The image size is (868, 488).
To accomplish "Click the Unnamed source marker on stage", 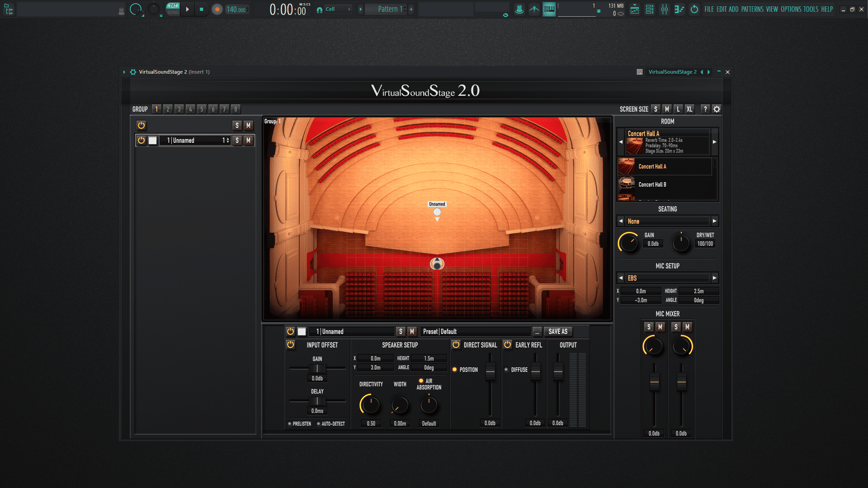I will pos(437,212).
